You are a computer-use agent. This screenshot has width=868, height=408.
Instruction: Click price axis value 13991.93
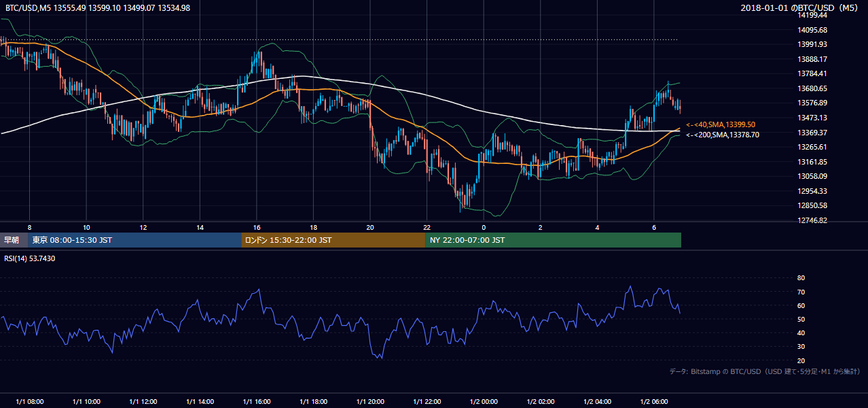point(812,44)
